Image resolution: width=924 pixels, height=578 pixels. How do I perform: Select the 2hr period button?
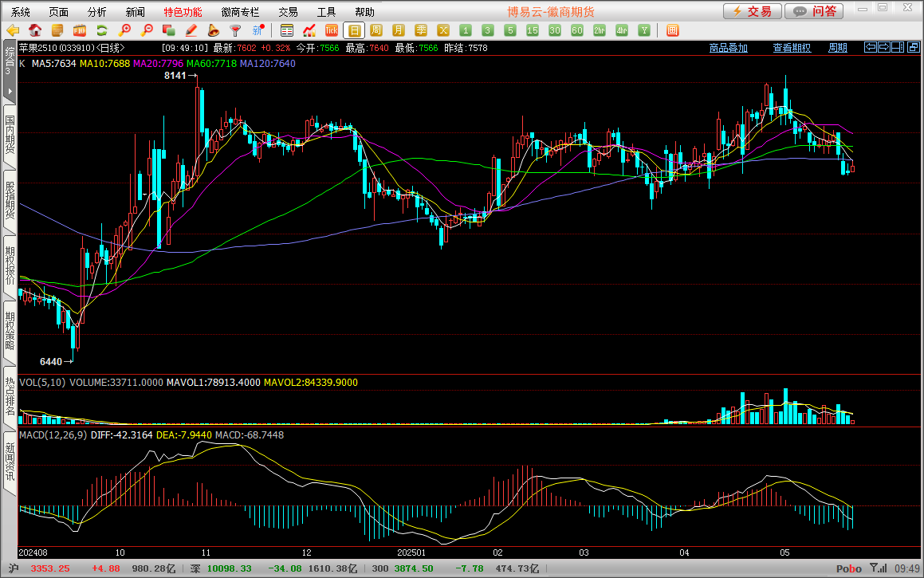tap(600, 30)
